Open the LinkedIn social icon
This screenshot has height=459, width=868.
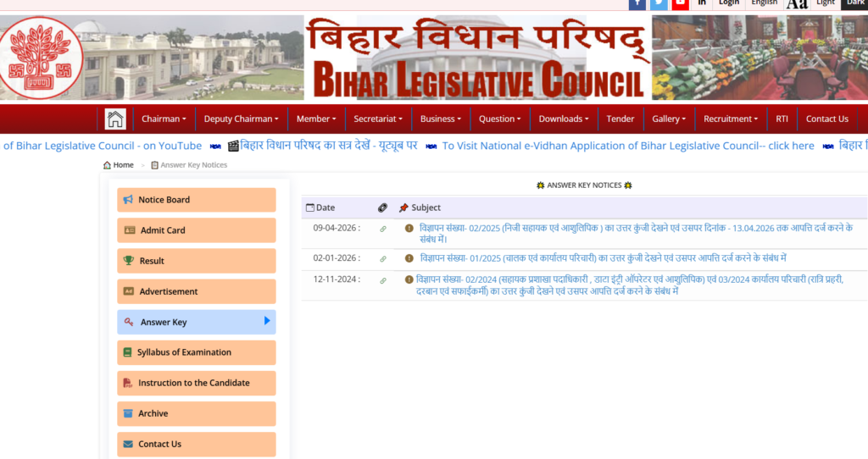(702, 3)
